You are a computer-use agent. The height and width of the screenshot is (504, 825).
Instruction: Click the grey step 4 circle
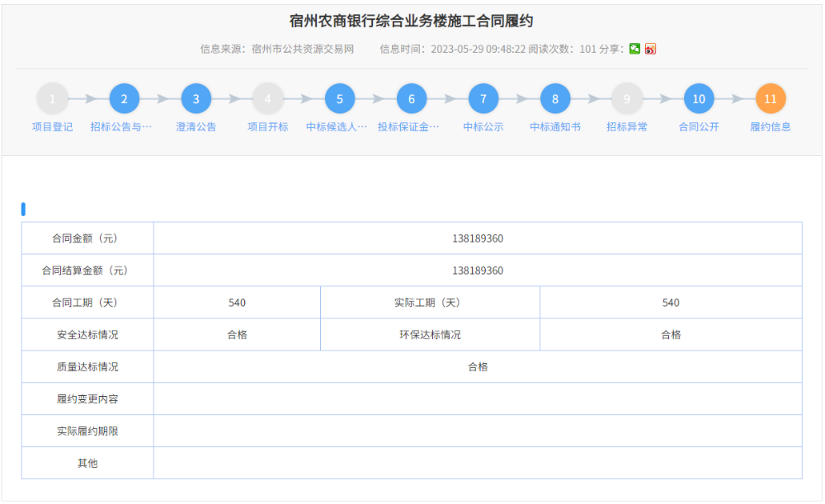(x=268, y=98)
